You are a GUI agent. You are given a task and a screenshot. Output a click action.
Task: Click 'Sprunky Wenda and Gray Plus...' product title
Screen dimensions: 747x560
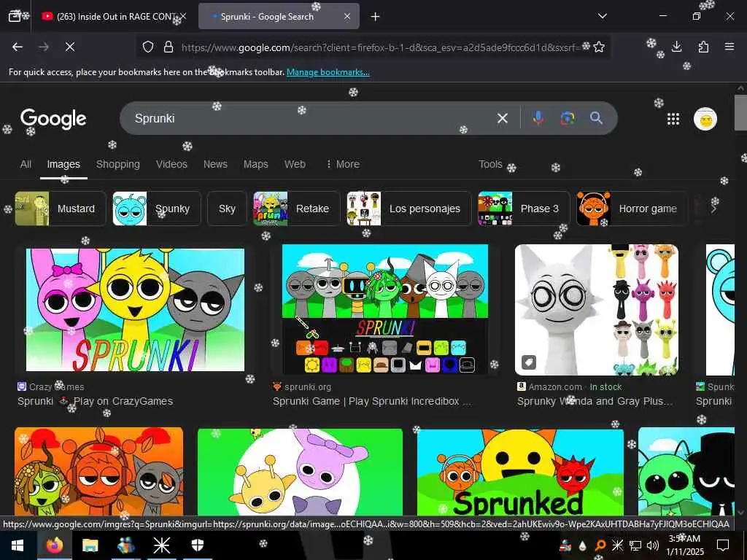(x=595, y=402)
